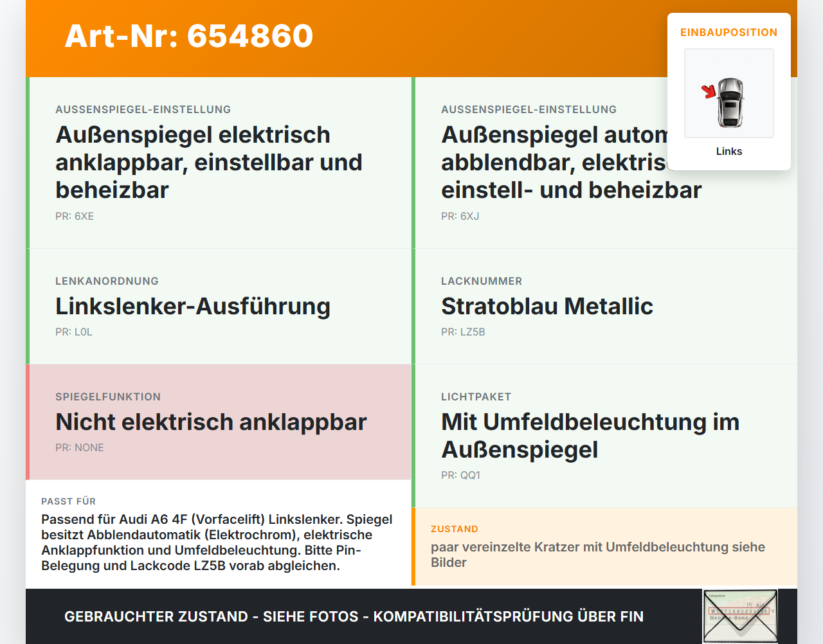Screen dimensions: 823x644
Task: Click the 'Links' caption under the car
Action: coord(729,151)
